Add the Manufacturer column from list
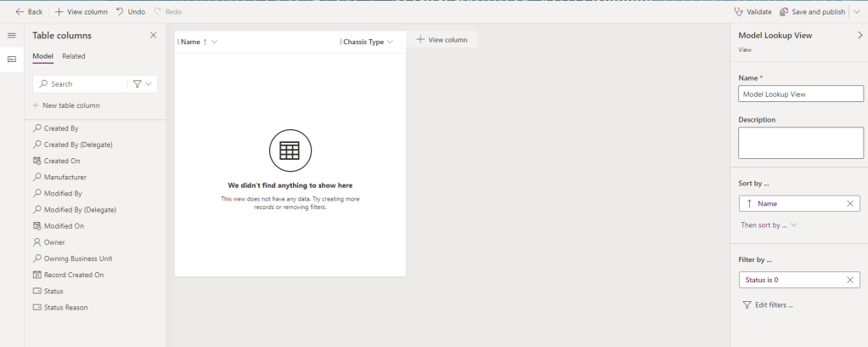 point(65,177)
